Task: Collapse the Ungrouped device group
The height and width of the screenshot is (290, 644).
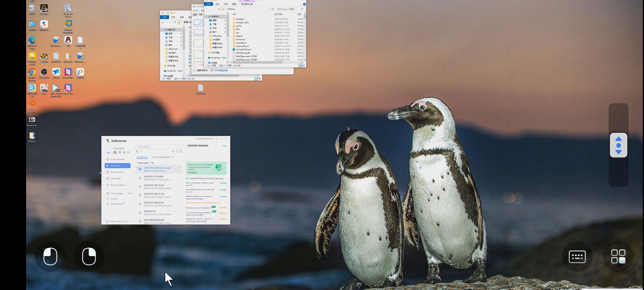Action: tap(137, 163)
